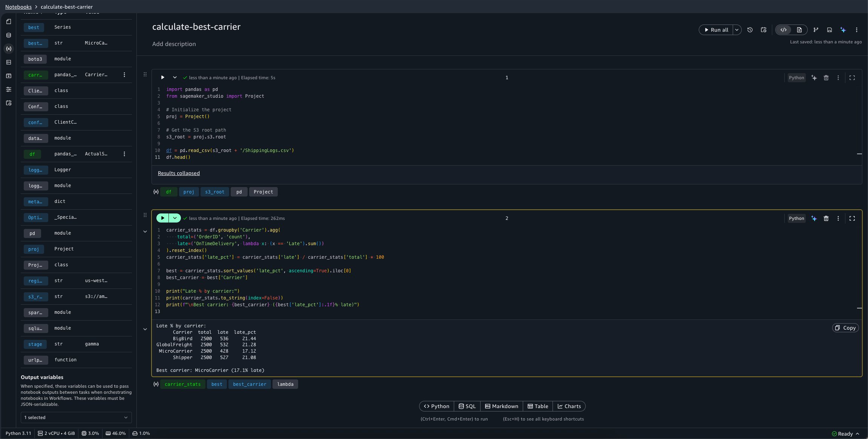Add a new Table cell

(x=538, y=406)
